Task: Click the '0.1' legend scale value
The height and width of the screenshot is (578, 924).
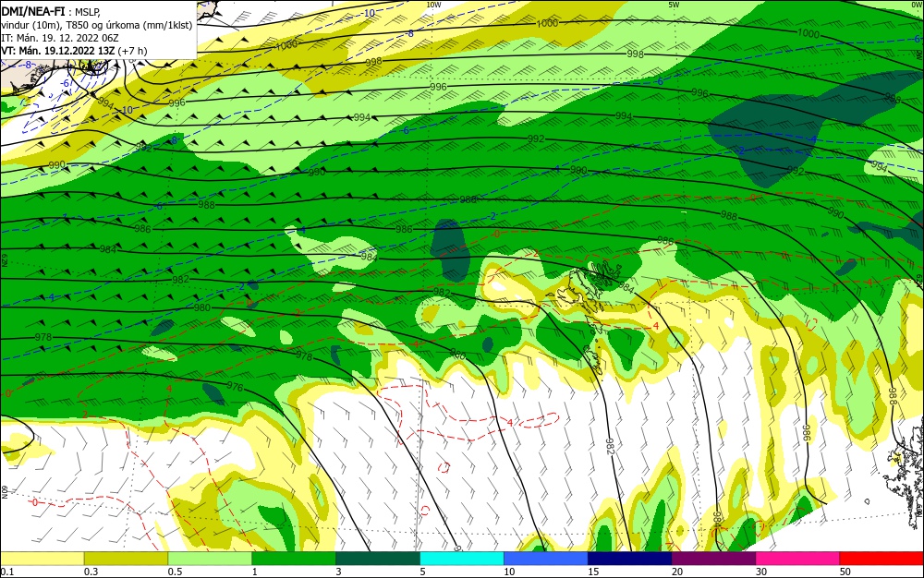Action: click(7, 572)
